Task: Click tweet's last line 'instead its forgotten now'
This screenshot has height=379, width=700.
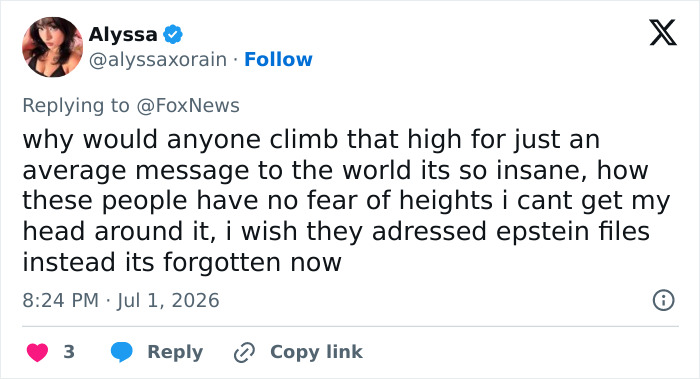Action: [x=182, y=262]
